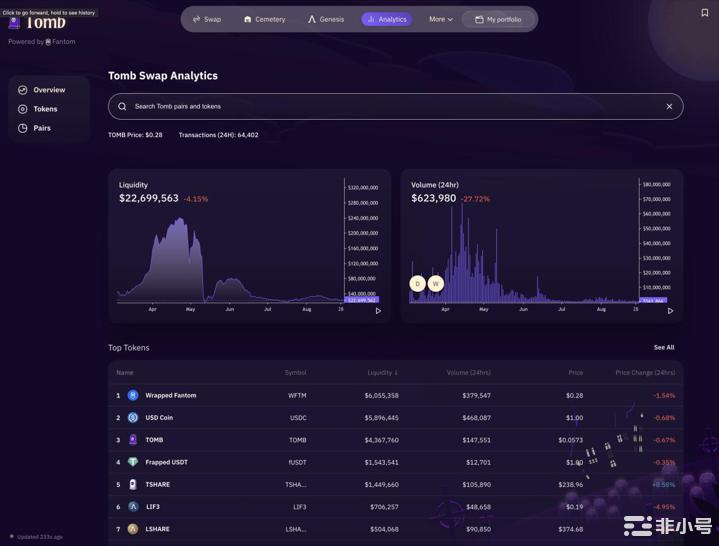Open My portfolio
The width and height of the screenshot is (719, 546).
pyautogui.click(x=497, y=19)
